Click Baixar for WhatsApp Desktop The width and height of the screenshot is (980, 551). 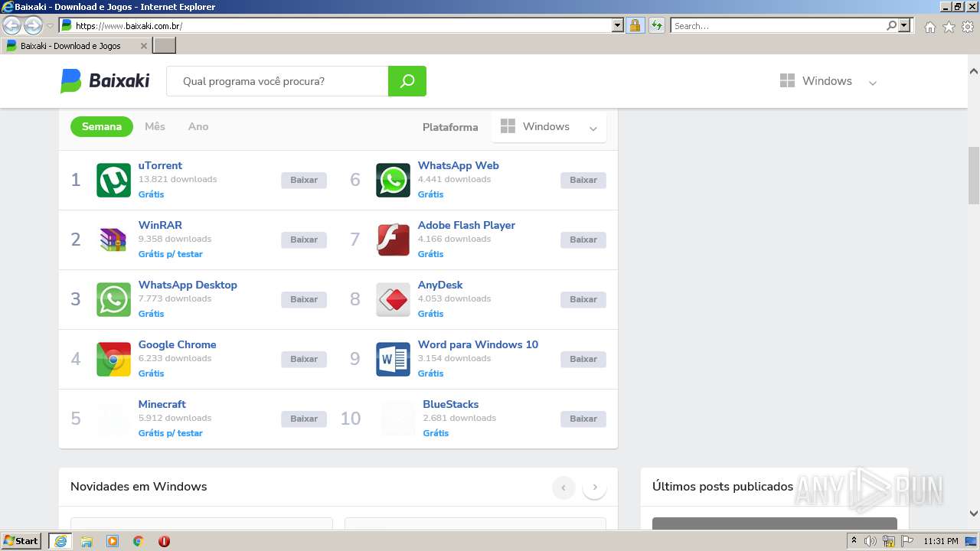tap(304, 299)
